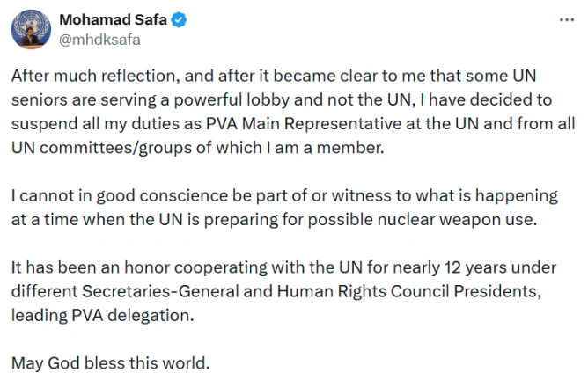This screenshot has width=588, height=380.
Task: Click the words "suspend all my duties"
Action: point(95,124)
